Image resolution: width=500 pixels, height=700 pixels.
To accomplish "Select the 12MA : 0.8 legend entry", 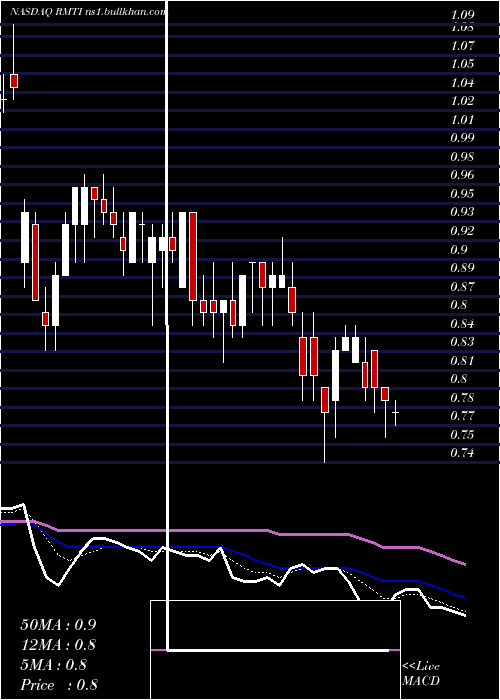I will click(x=58, y=645).
